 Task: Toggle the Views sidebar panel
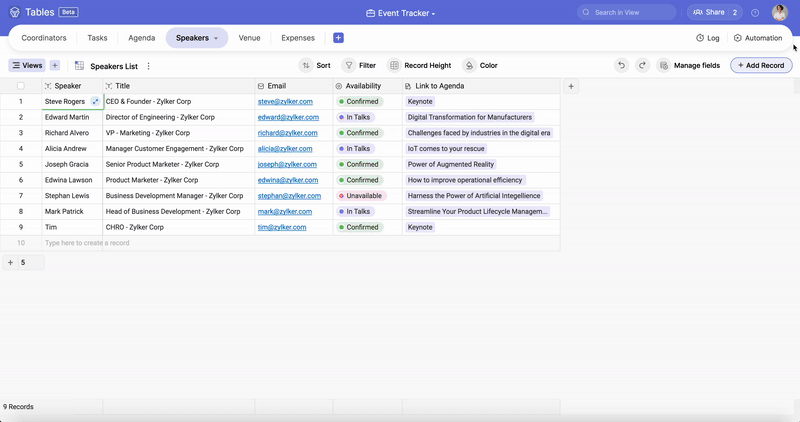click(27, 65)
